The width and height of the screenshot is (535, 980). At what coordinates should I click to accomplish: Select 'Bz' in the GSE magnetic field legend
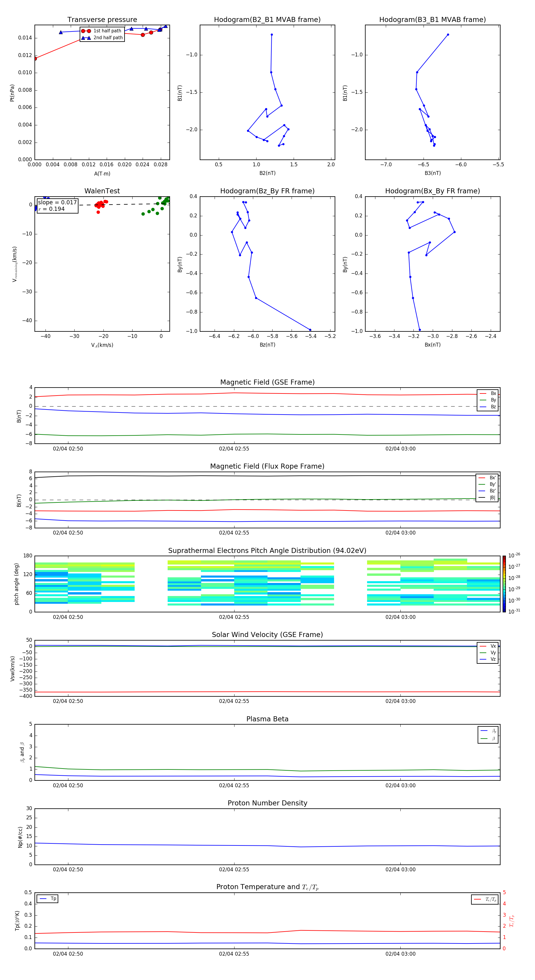tap(488, 407)
